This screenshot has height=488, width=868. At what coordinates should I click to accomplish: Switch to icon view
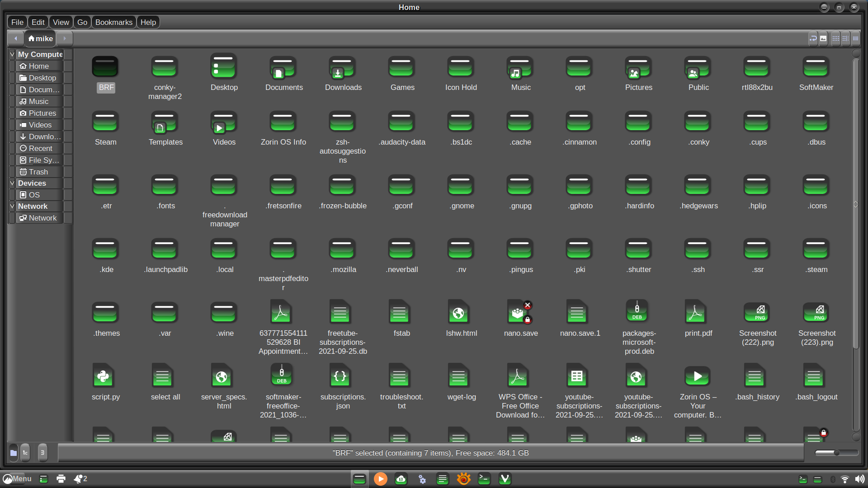pyautogui.click(x=835, y=38)
